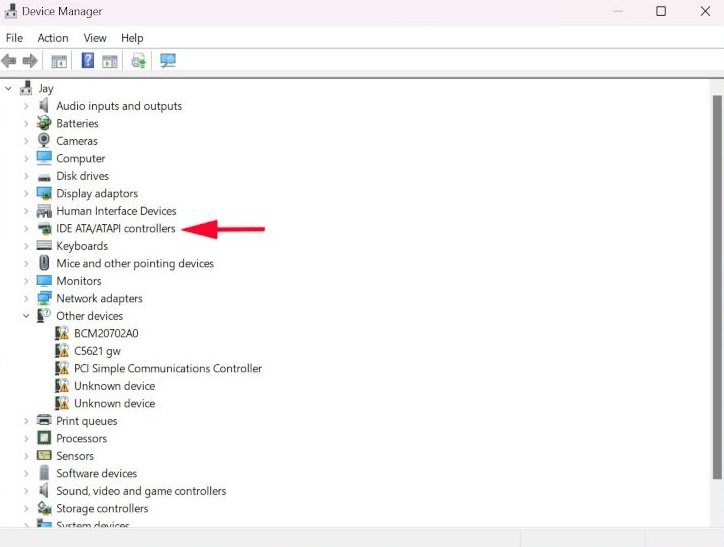The height and width of the screenshot is (547, 724).
Task: Click the Audio inputs and outputs speaker icon
Action: (x=44, y=106)
